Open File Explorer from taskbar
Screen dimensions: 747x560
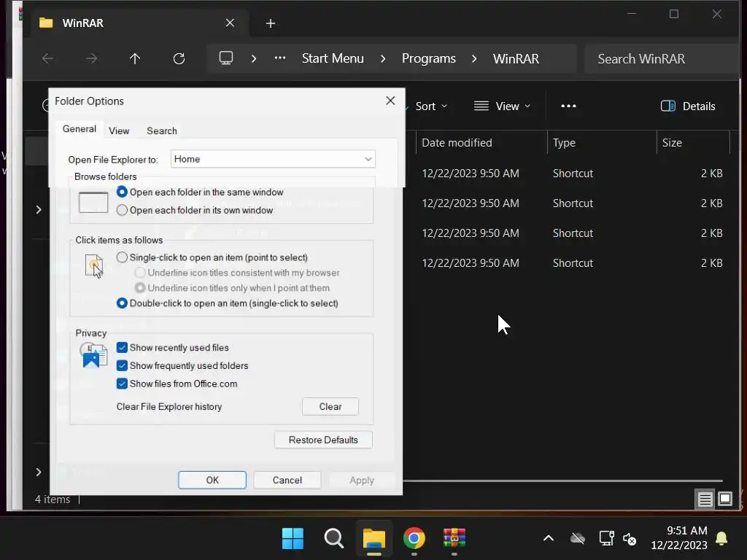[x=374, y=539]
